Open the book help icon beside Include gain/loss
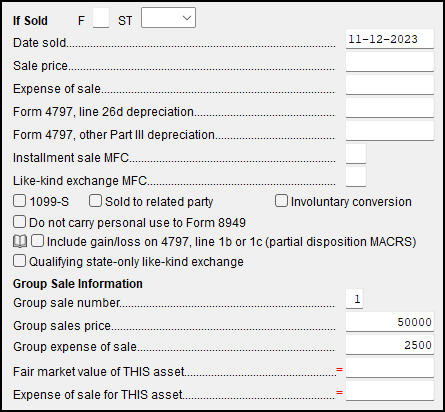This screenshot has width=445, height=412. click(20, 241)
